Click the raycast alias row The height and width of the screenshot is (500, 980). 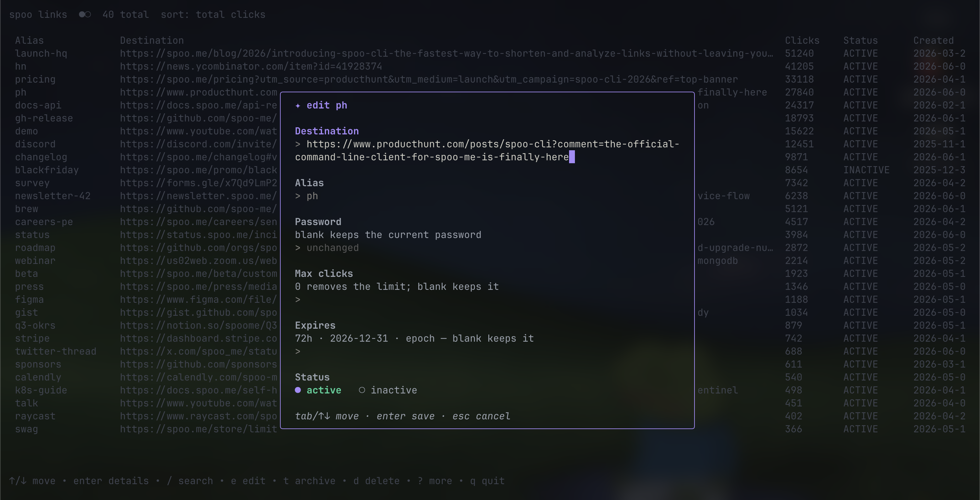point(35,416)
